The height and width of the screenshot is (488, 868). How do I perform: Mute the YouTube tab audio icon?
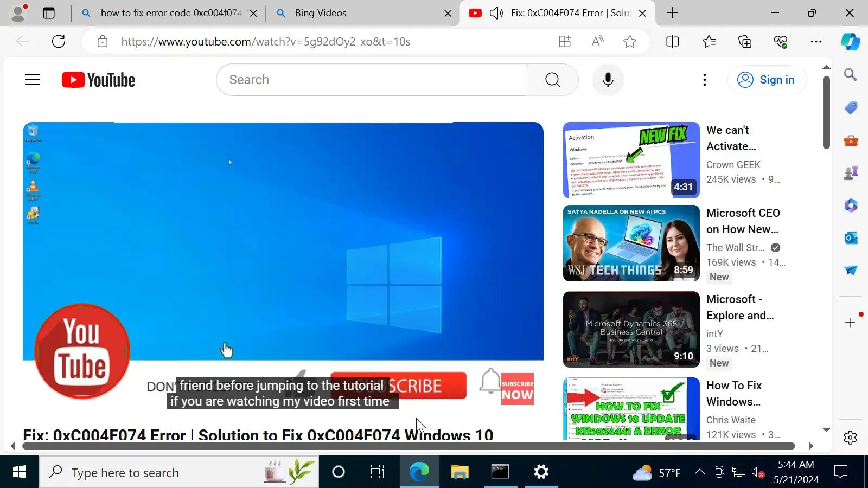pyautogui.click(x=496, y=13)
